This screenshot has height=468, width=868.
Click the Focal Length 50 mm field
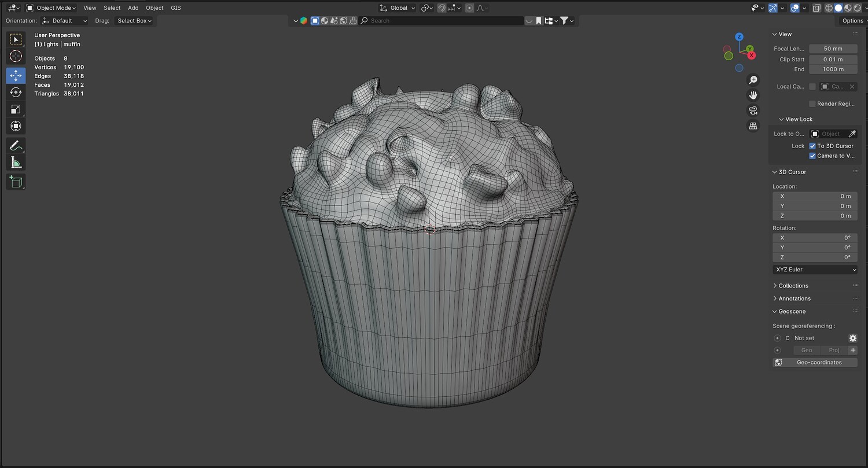click(833, 49)
